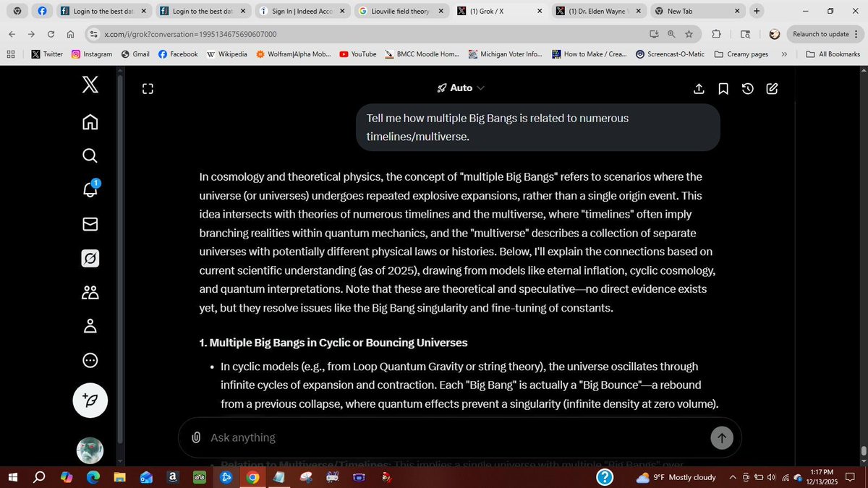
Task: Open Microsoft Edge from taskbar
Action: (x=93, y=477)
